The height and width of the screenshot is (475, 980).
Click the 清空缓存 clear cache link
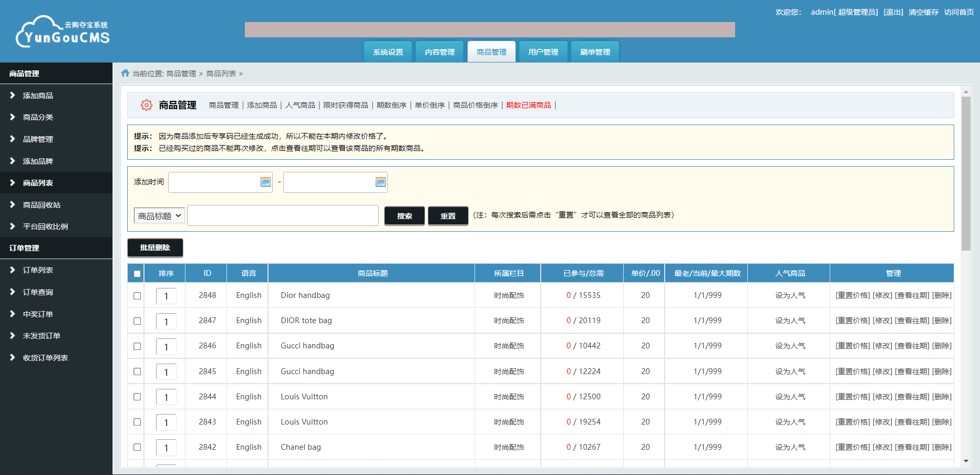click(x=924, y=12)
